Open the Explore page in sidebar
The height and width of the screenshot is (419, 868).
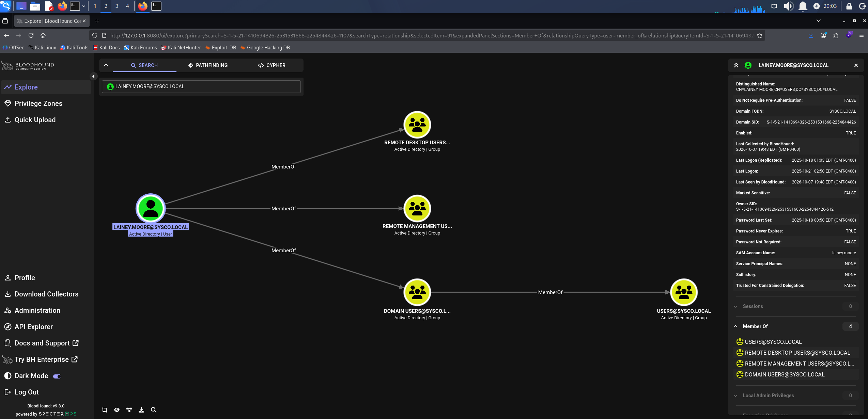pos(46,87)
